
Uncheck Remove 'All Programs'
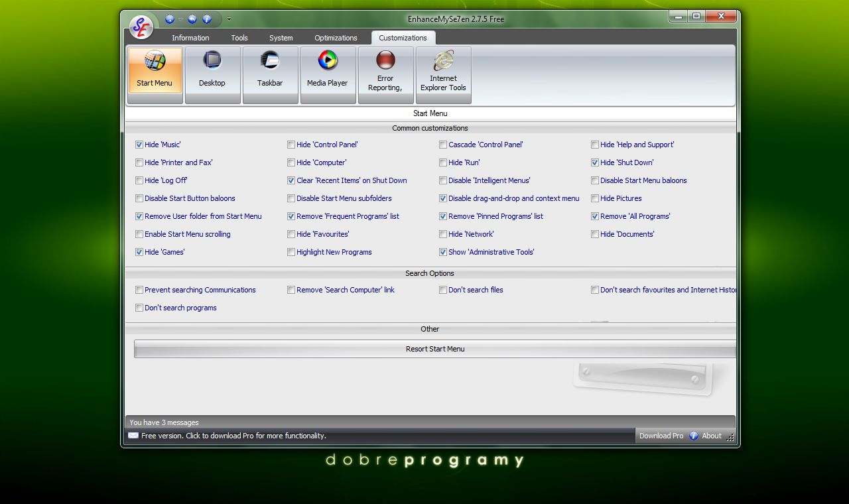pos(595,216)
